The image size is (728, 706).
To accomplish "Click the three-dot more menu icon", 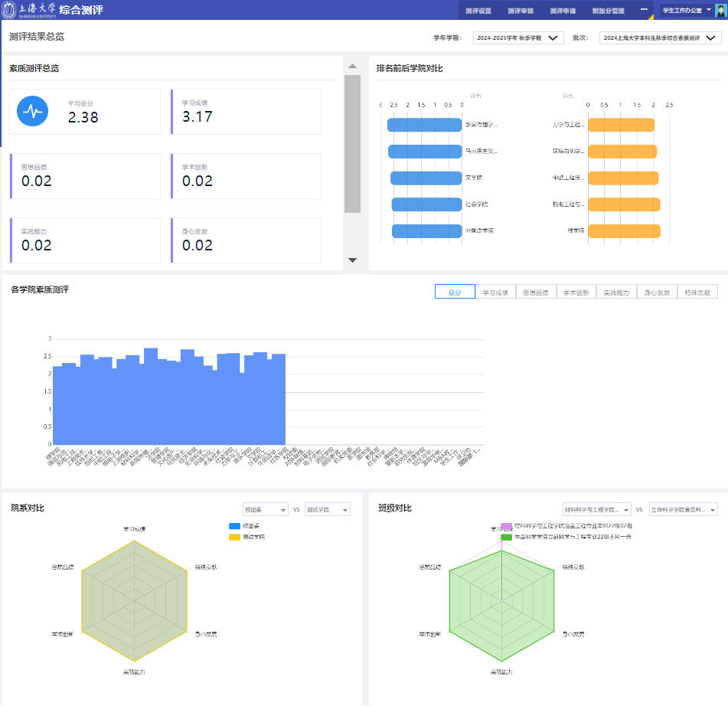I will (644, 10).
